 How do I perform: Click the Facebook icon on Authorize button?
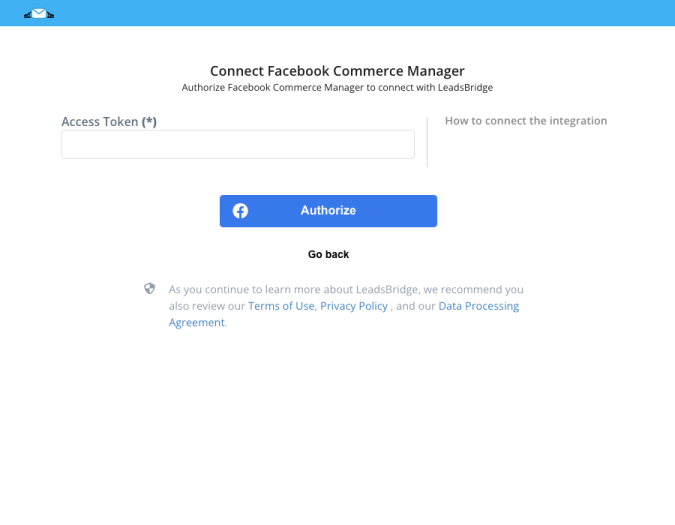pyautogui.click(x=240, y=211)
